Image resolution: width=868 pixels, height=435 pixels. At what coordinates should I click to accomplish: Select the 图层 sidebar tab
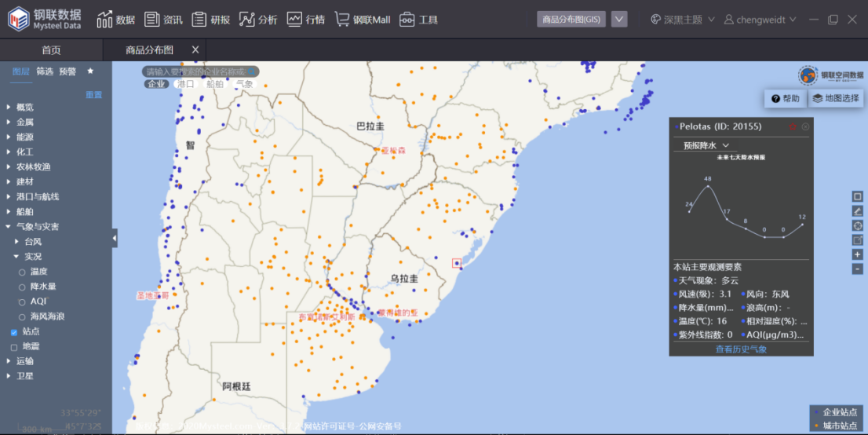(21, 71)
